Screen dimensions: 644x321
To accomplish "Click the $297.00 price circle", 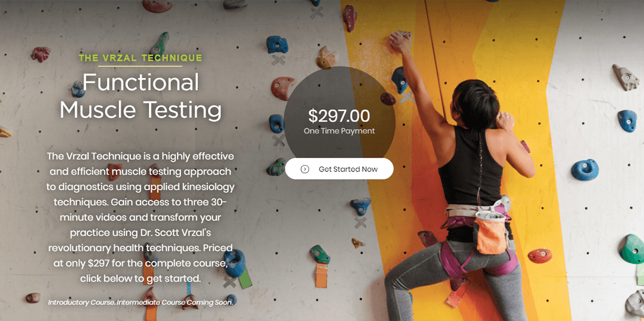I will [339, 116].
